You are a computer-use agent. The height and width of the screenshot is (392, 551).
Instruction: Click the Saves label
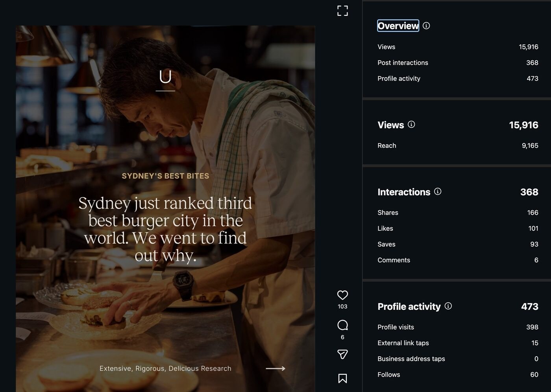(x=386, y=244)
